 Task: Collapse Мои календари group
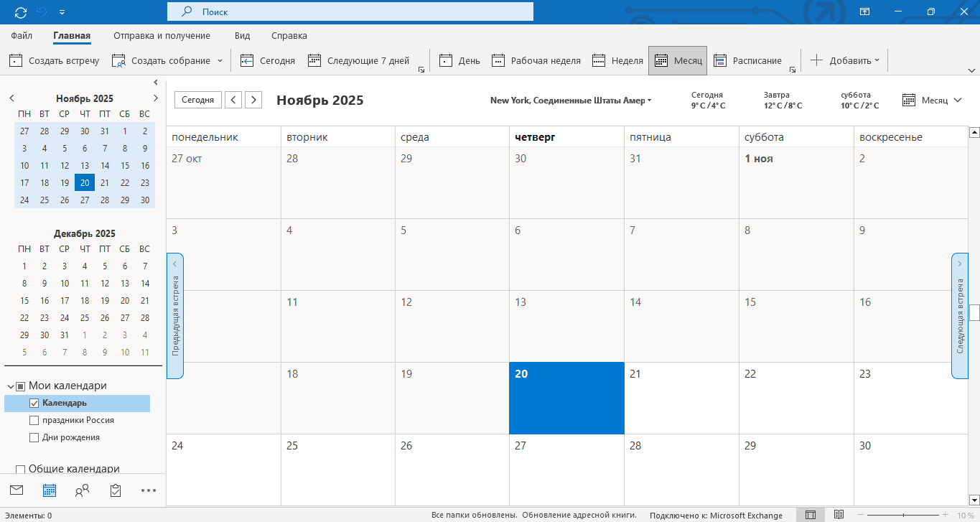click(x=11, y=386)
